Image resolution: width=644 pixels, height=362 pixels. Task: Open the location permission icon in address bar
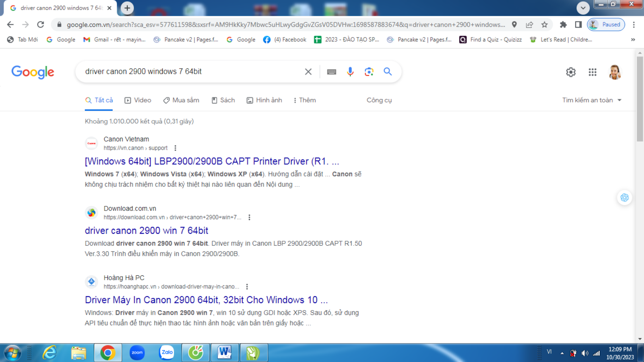pyautogui.click(x=514, y=25)
